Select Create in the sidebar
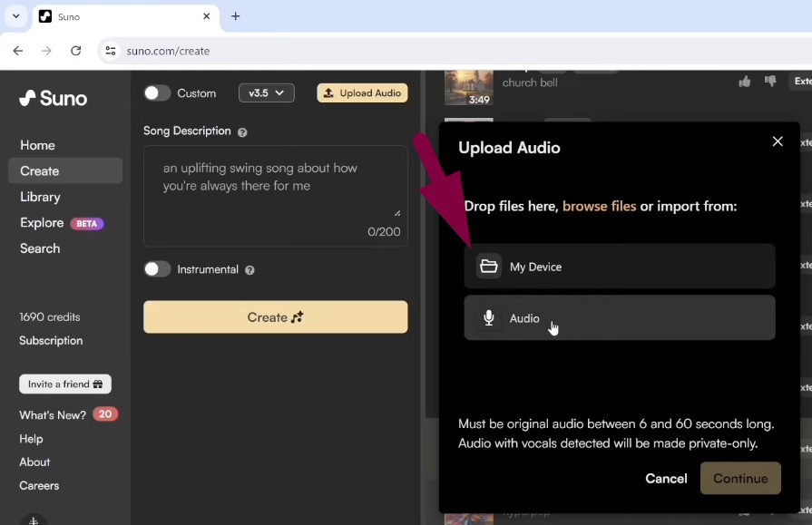This screenshot has height=525, width=812. (65, 170)
